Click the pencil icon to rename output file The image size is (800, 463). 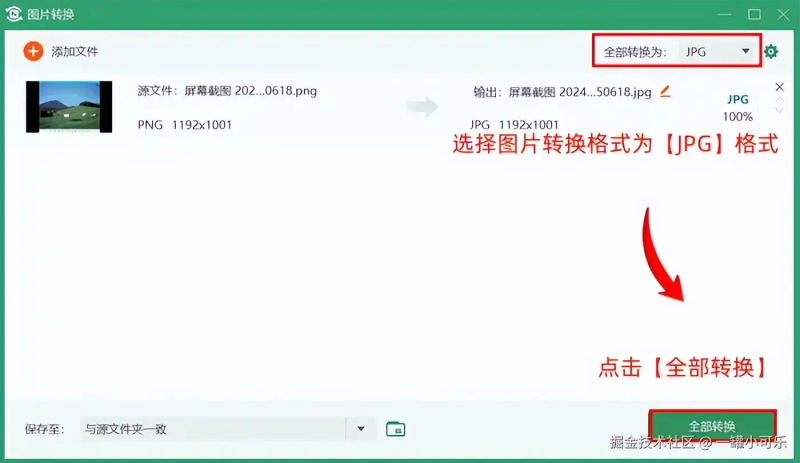click(x=665, y=91)
